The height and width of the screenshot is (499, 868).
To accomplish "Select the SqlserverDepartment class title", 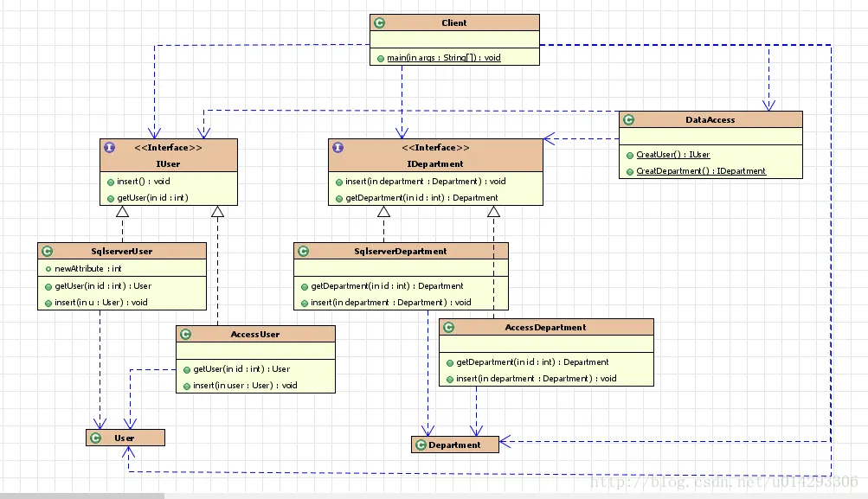I will coord(400,251).
